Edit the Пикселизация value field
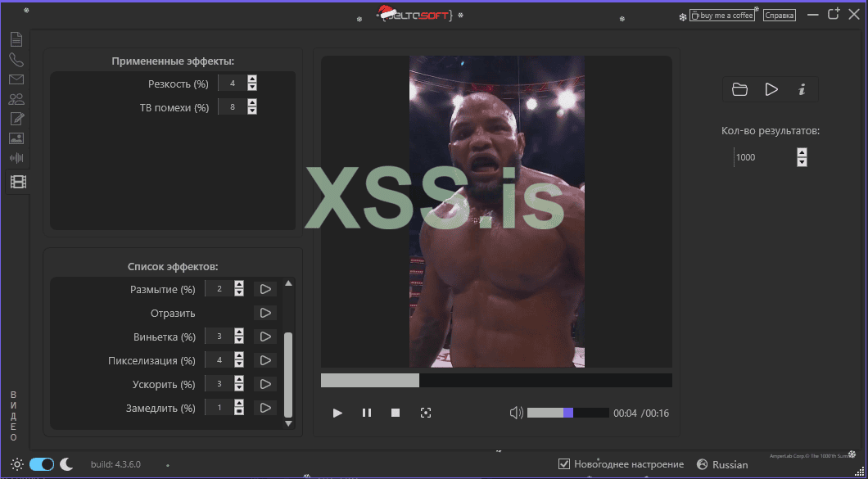This screenshot has width=868, height=479. click(219, 360)
